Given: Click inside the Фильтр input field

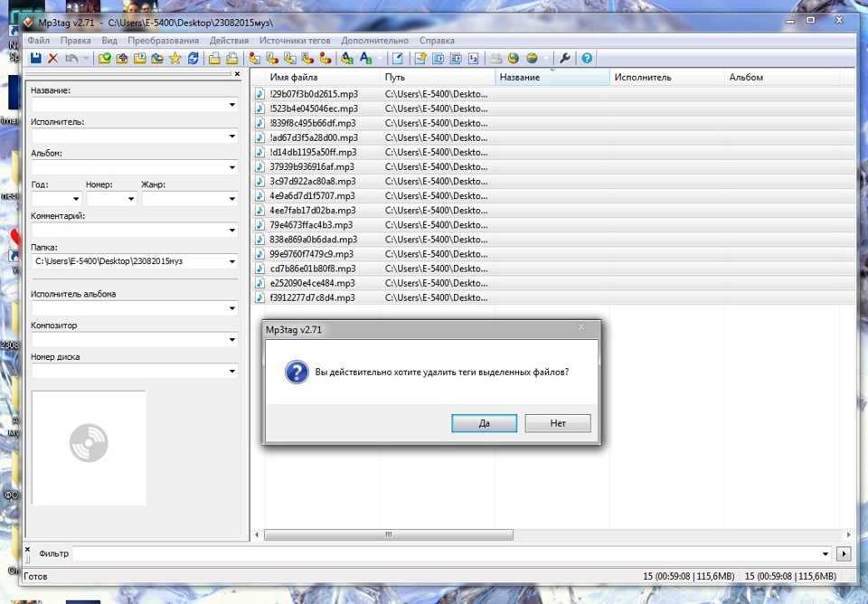Looking at the screenshot, I should [x=446, y=553].
